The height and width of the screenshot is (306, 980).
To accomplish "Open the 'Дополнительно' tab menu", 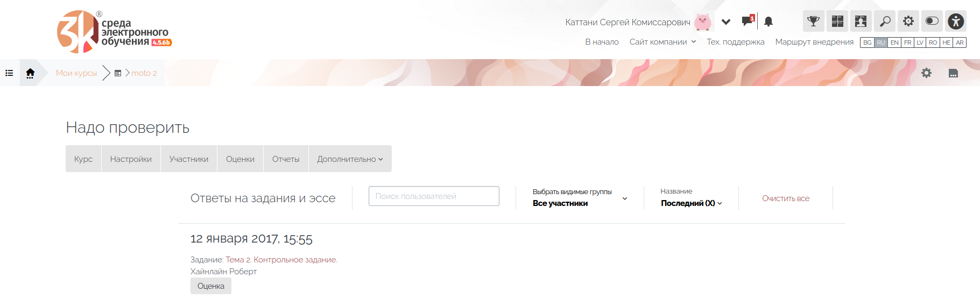I will click(x=350, y=159).
